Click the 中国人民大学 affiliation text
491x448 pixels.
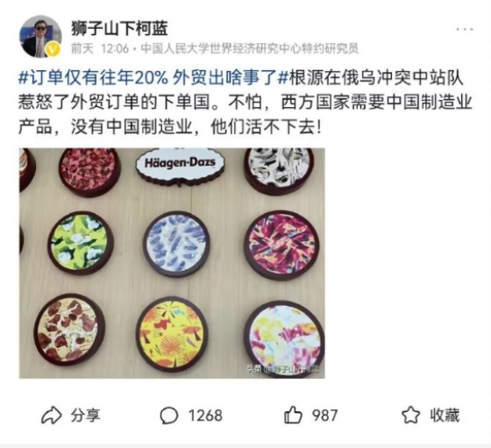click(250, 48)
